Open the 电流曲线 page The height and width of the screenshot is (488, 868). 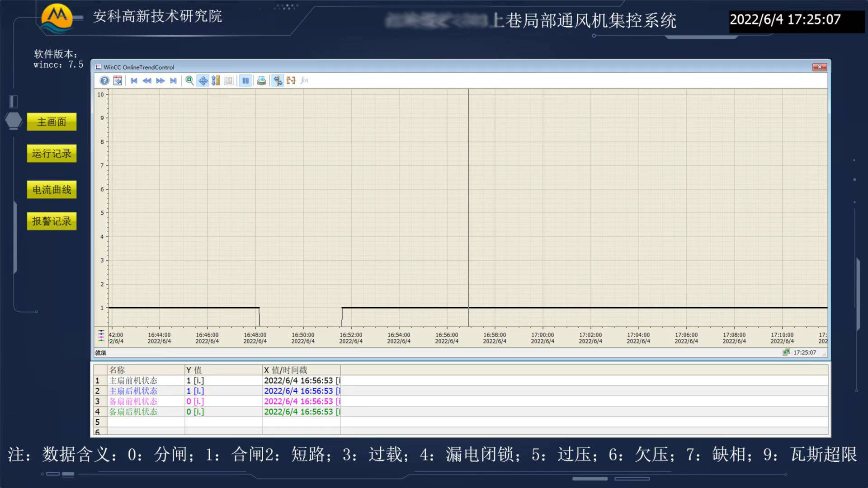[52, 190]
